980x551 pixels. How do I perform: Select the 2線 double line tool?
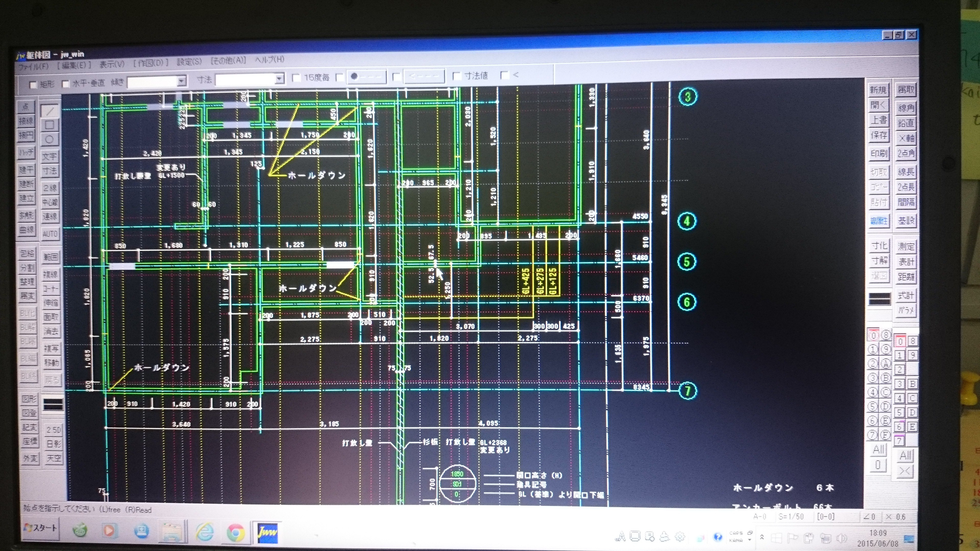click(x=50, y=187)
